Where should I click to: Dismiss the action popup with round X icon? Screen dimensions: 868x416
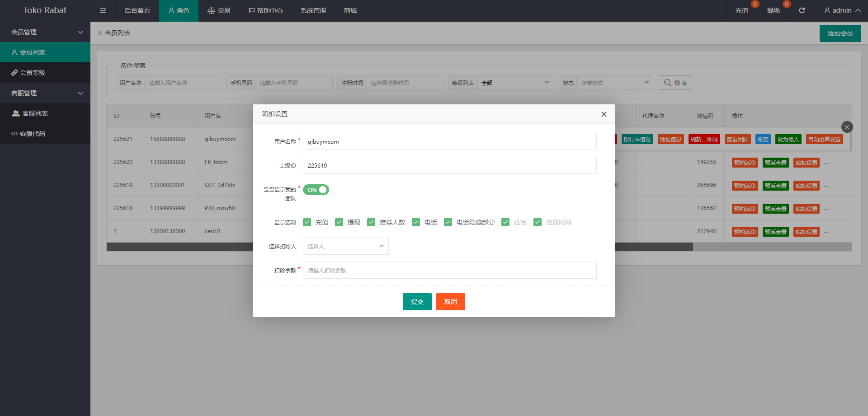(847, 127)
